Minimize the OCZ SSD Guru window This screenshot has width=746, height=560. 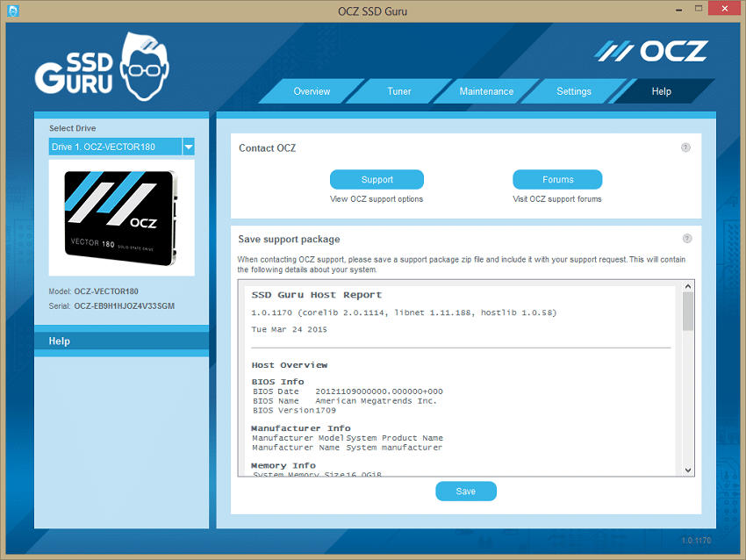678,9
